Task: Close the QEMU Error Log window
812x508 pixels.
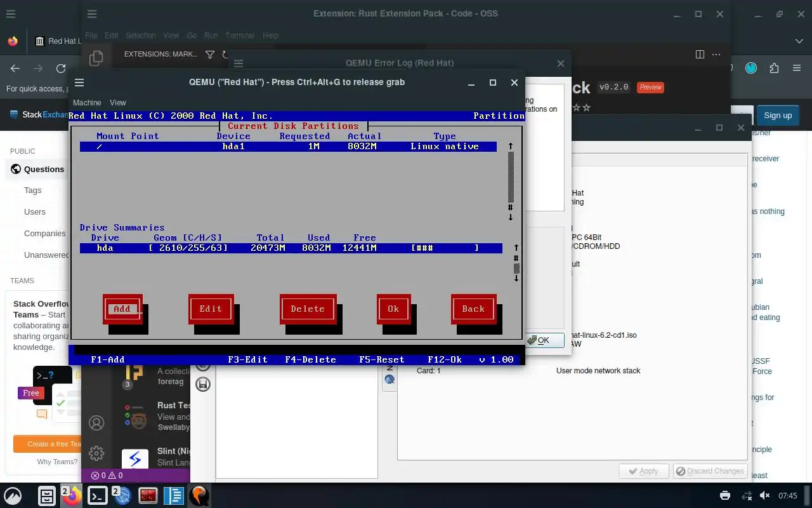Action: pos(560,63)
